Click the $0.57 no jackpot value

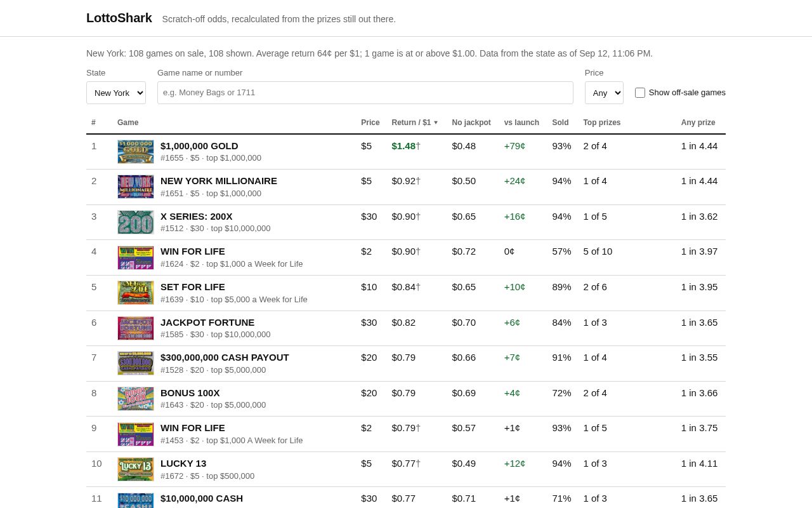coord(464,428)
